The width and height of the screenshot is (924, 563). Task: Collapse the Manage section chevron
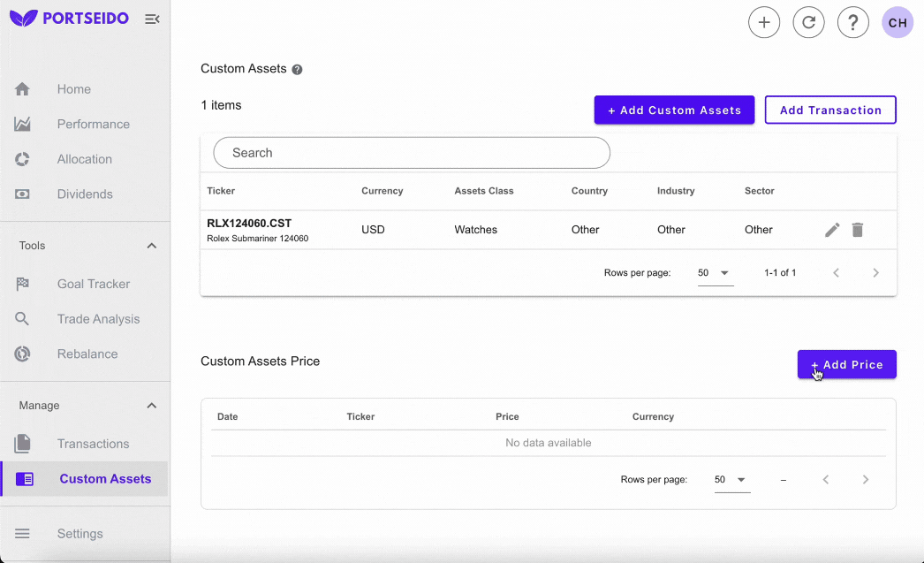coord(151,405)
